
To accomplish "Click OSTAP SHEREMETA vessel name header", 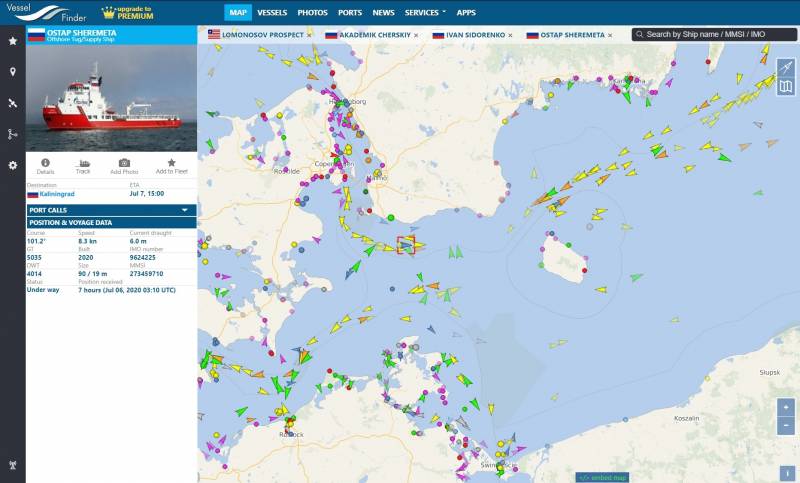I will click(81, 33).
